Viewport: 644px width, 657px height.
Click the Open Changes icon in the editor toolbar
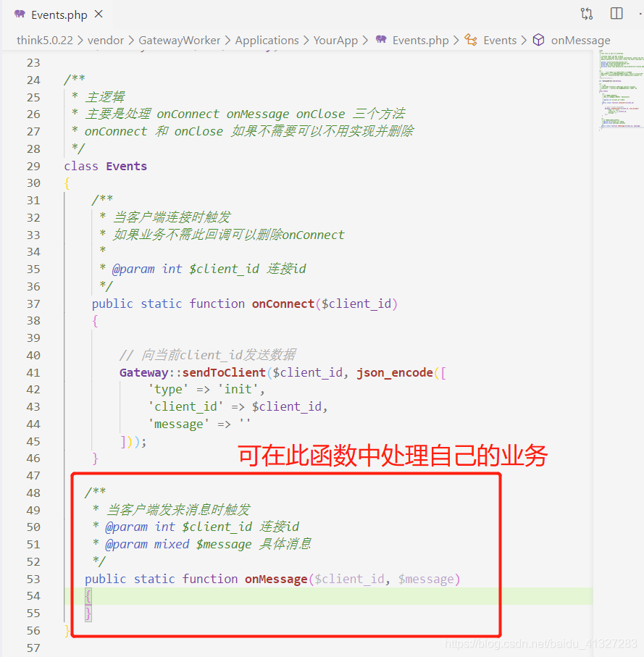587,13
